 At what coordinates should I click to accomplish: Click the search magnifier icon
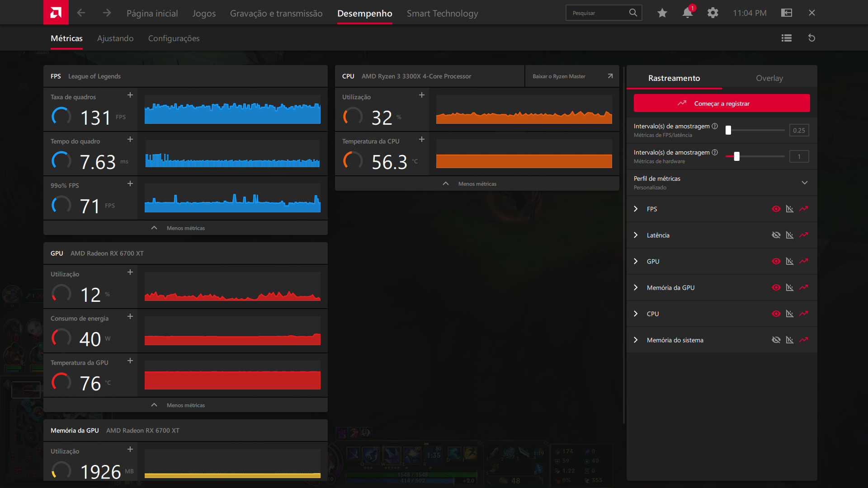click(x=633, y=13)
